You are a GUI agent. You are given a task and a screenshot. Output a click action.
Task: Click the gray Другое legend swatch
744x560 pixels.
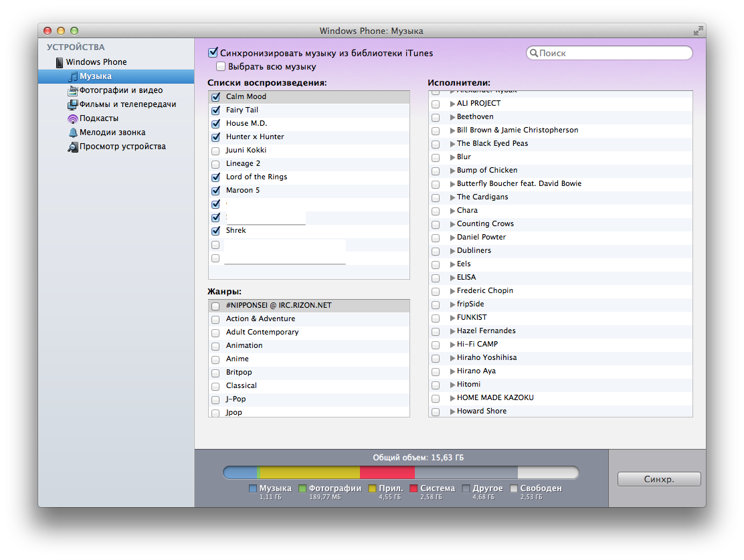tap(466, 488)
